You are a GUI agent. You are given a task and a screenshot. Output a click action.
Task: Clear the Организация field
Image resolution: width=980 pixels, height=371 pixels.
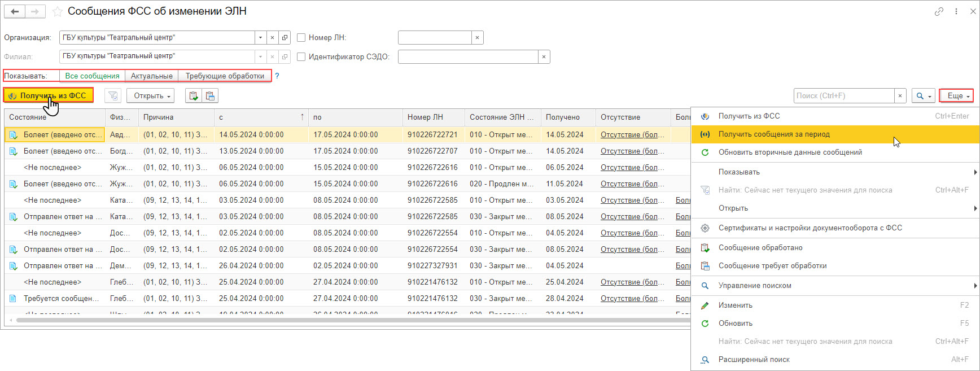point(272,38)
